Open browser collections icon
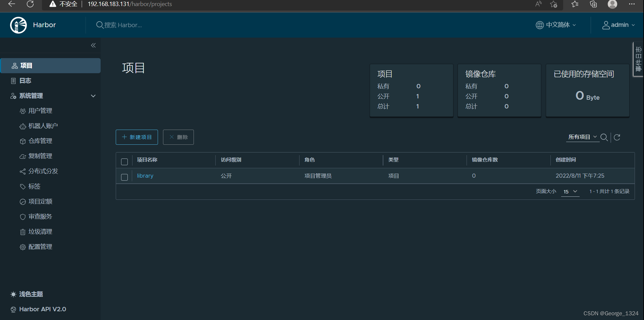644x320 pixels. pos(593,4)
